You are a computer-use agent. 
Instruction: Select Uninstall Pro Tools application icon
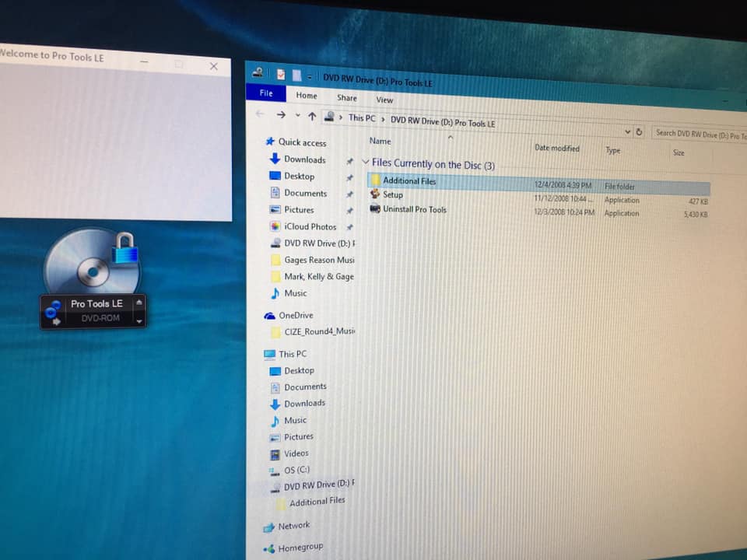[x=375, y=208]
